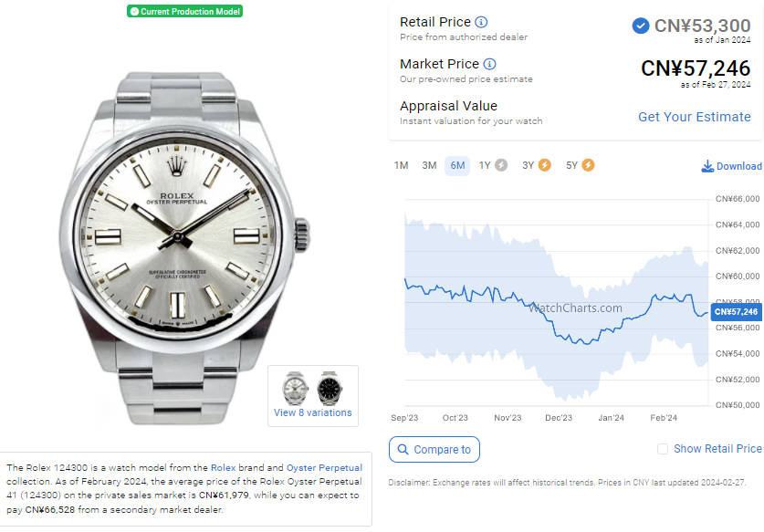Click the Current Production Model badge

coord(184,11)
